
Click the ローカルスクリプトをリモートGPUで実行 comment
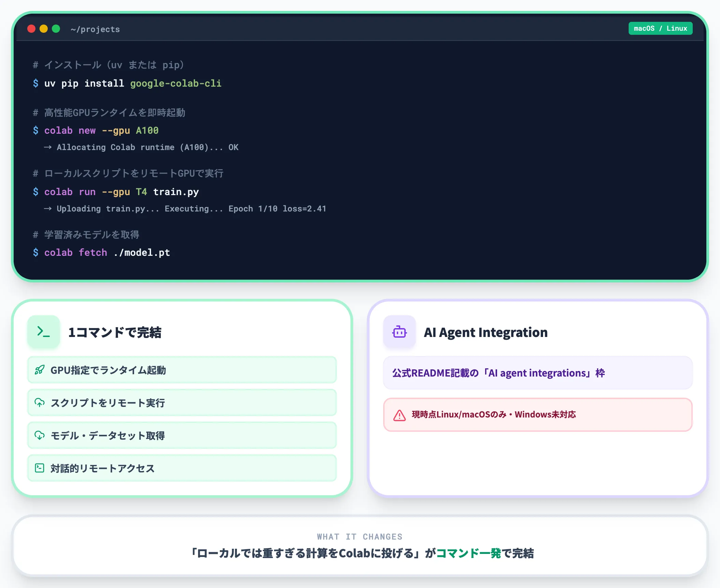click(128, 173)
